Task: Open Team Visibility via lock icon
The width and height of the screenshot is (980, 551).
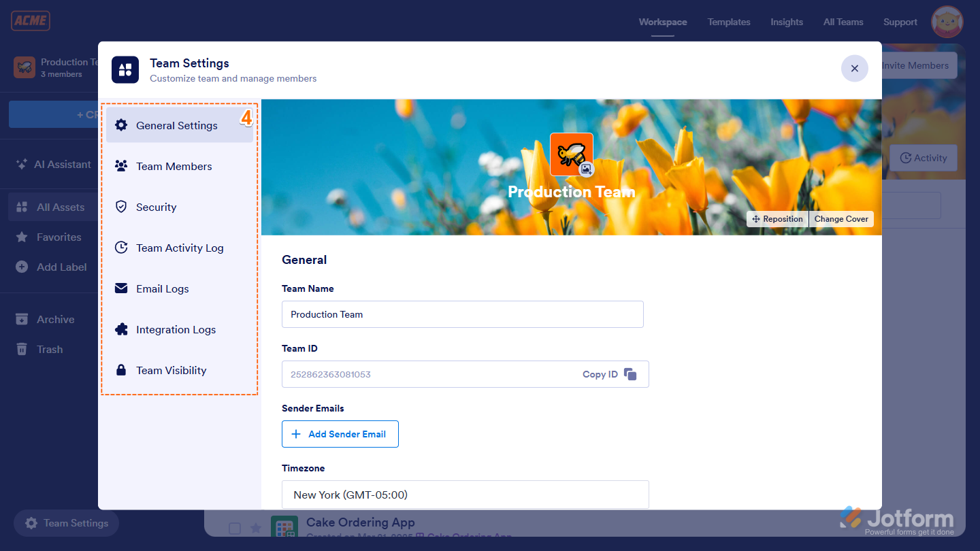Action: [121, 370]
